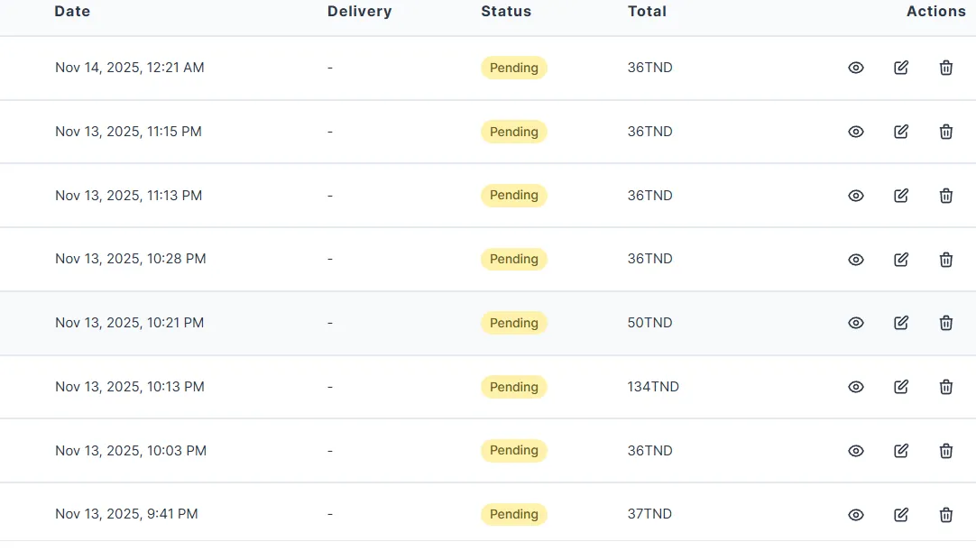Screen dimensions: 976x560
Task: Click the Total column header
Action: coord(647,12)
